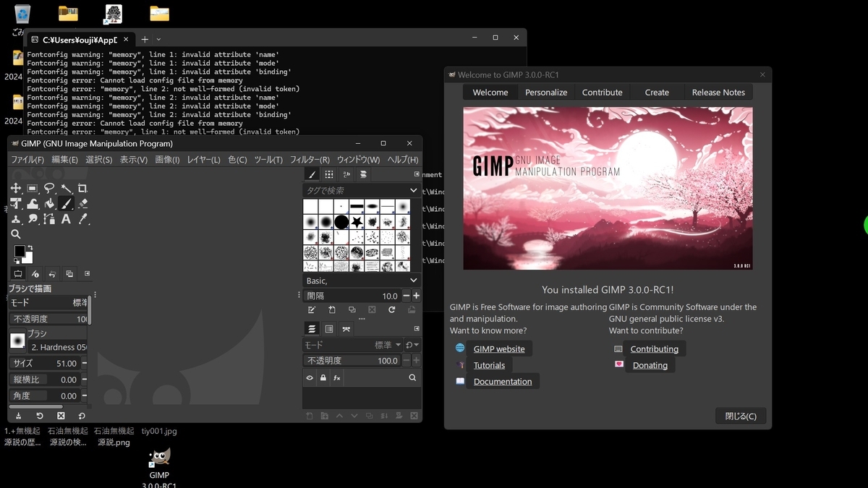
Task: Switch to Release Notes tab
Action: pos(718,93)
